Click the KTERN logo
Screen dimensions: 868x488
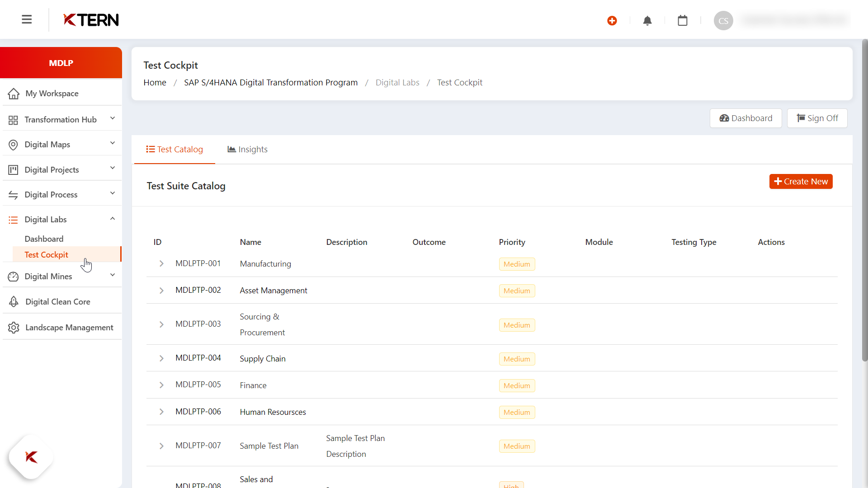pyautogui.click(x=91, y=20)
